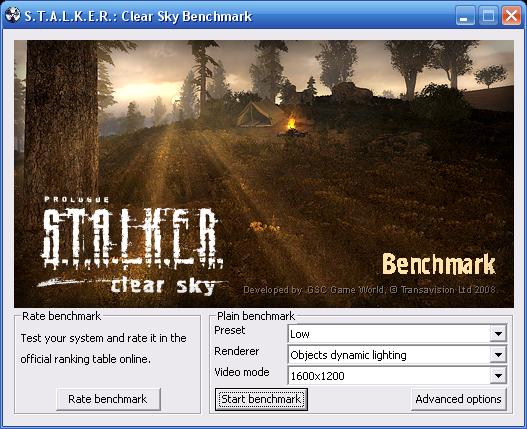Click the GSC Game World copyright text
The image size is (527, 429).
(x=369, y=290)
